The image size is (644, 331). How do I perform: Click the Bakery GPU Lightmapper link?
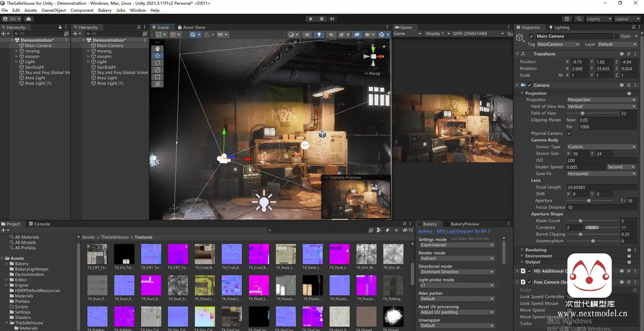tap(454, 231)
